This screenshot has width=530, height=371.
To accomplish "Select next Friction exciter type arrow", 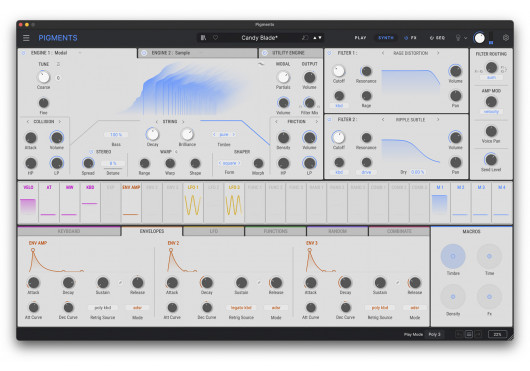I will [x=317, y=121].
